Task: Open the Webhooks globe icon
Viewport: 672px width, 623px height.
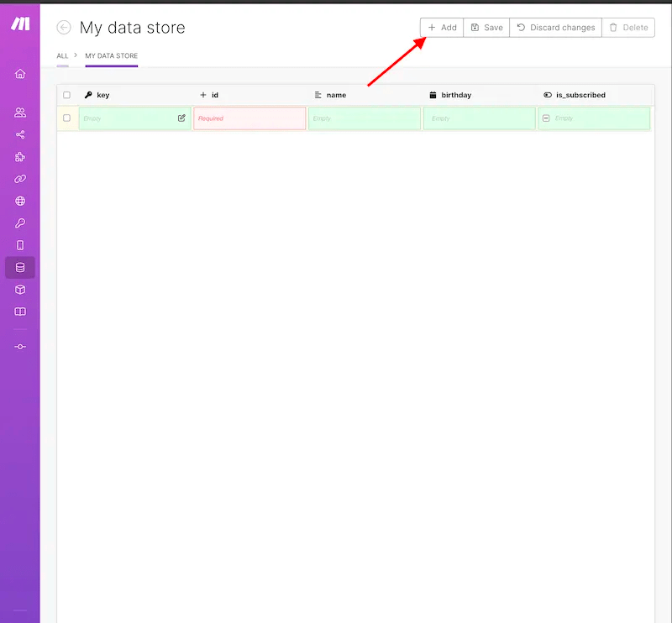Action: pyautogui.click(x=19, y=201)
